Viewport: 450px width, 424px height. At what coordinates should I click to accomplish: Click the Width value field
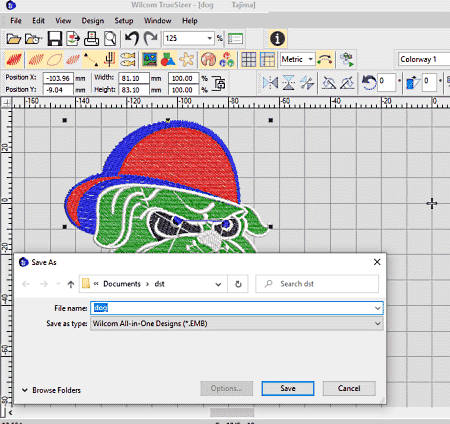pyautogui.click(x=134, y=78)
